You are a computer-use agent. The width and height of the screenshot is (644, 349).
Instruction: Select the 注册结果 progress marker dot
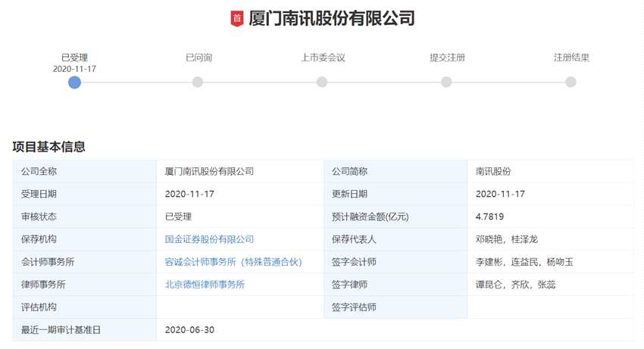point(571,82)
